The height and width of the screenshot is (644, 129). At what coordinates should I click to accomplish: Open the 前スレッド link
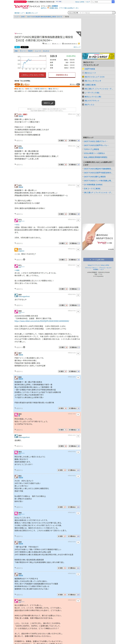(77, 47)
